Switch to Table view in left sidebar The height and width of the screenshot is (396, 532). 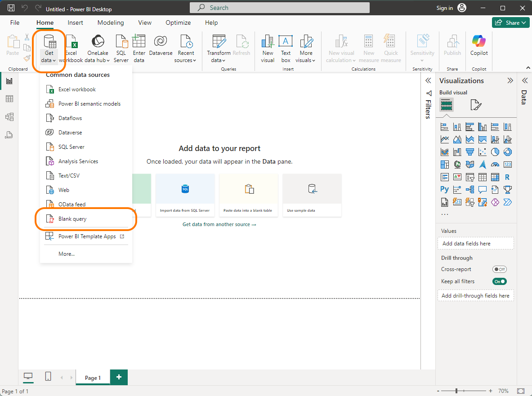9,98
